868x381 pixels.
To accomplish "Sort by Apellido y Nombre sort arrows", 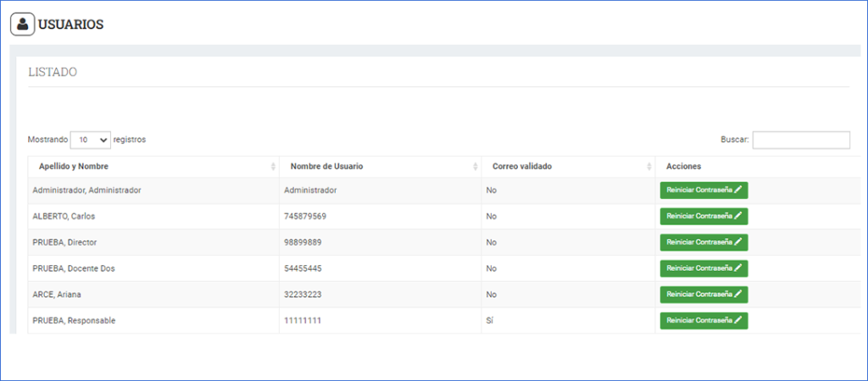I will click(273, 167).
